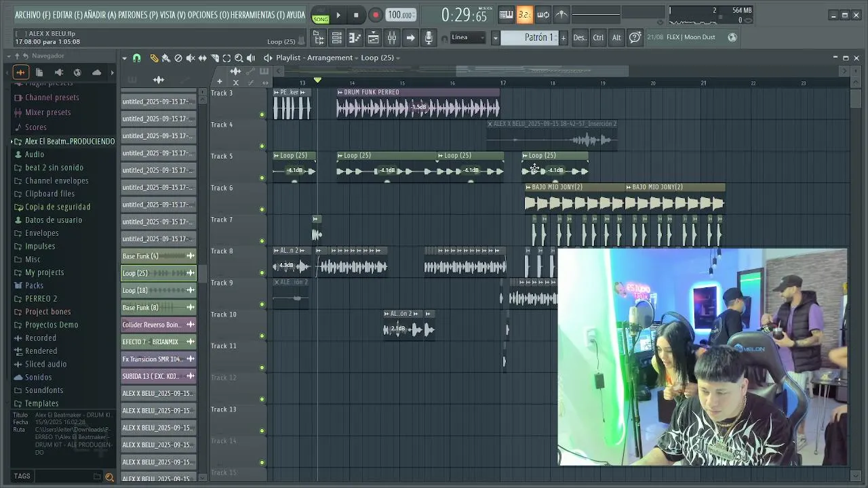Screen dimensions: 868x488
Task: Open the pattern list arrow beside Patrón 1
Action: coord(495,38)
